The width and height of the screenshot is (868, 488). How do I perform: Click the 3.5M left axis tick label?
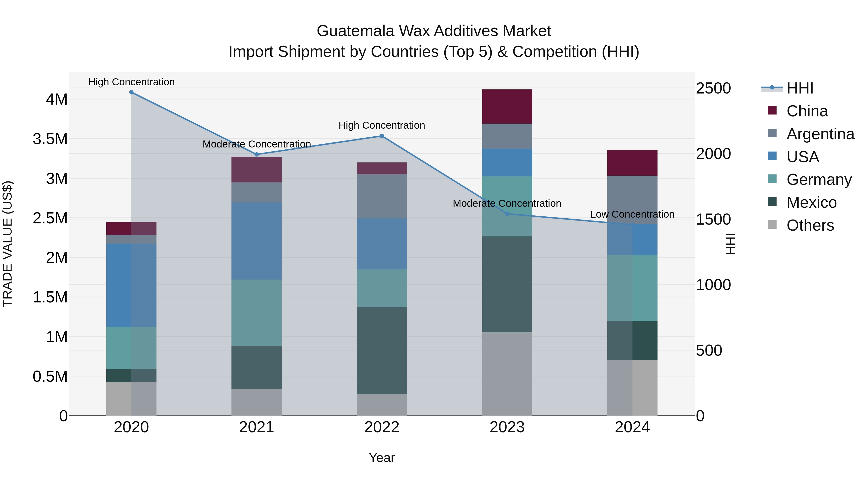pyautogui.click(x=50, y=139)
